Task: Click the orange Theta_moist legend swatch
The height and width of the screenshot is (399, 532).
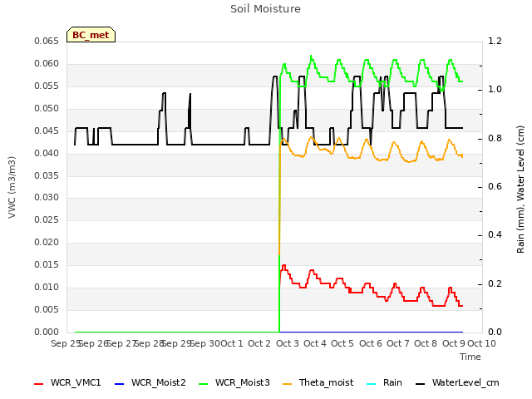Action: click(287, 384)
